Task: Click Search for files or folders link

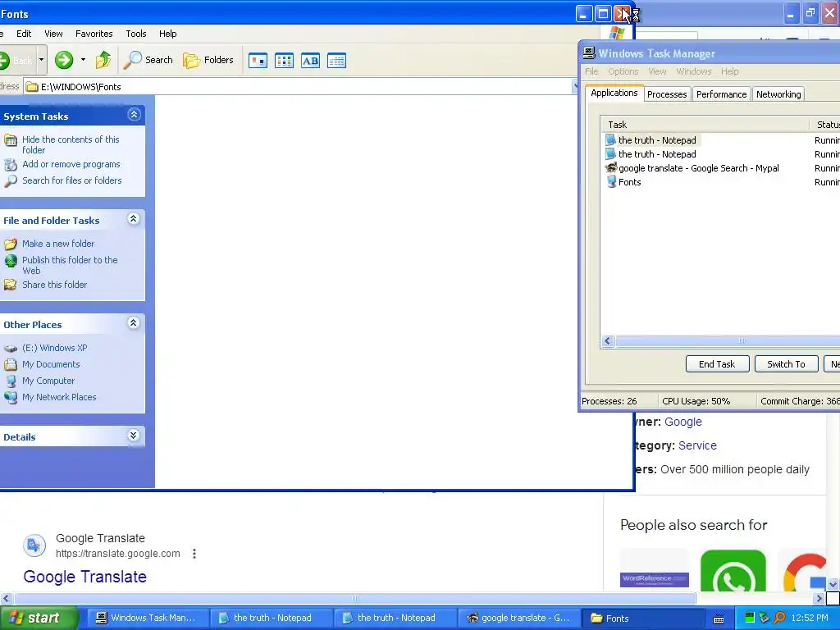Action: (x=72, y=180)
